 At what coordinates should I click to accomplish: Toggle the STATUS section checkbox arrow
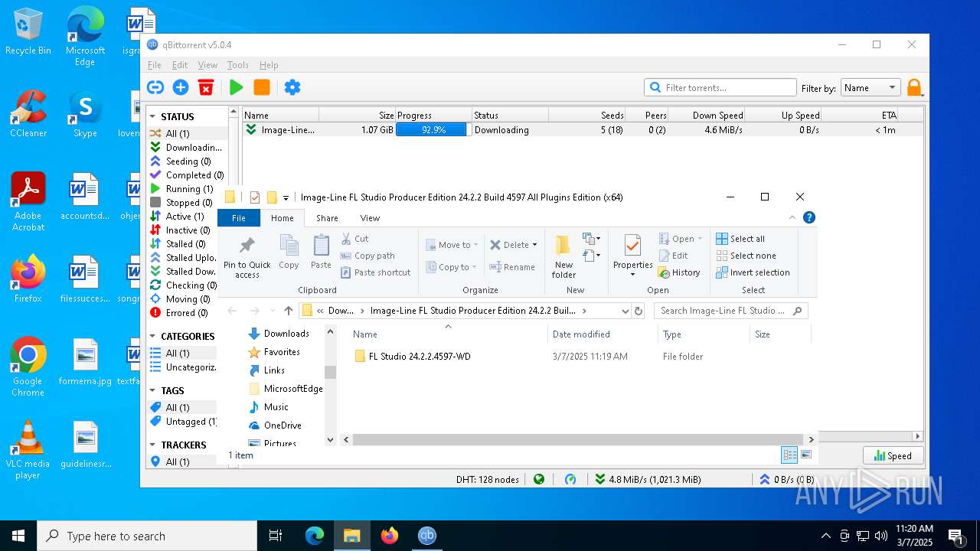(x=154, y=117)
